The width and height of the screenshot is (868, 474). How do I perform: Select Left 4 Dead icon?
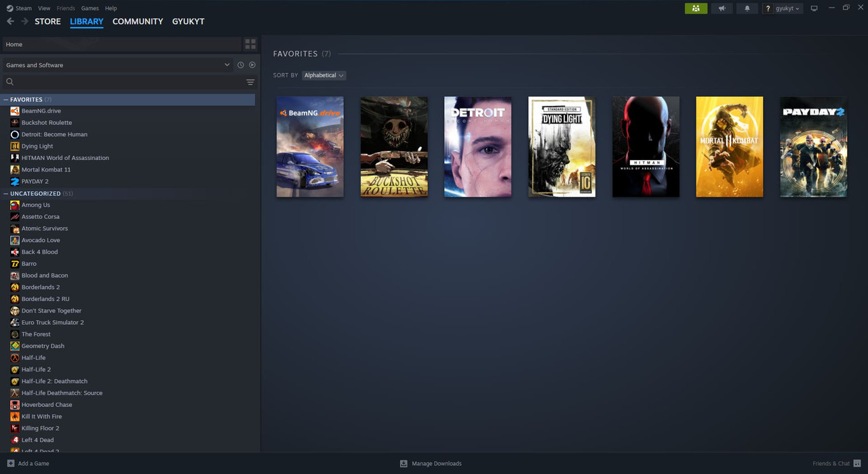click(x=15, y=440)
